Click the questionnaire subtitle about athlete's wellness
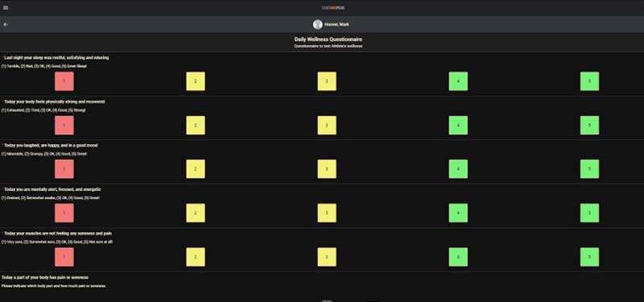Viewport: 644px width, 302px height. pos(328,46)
